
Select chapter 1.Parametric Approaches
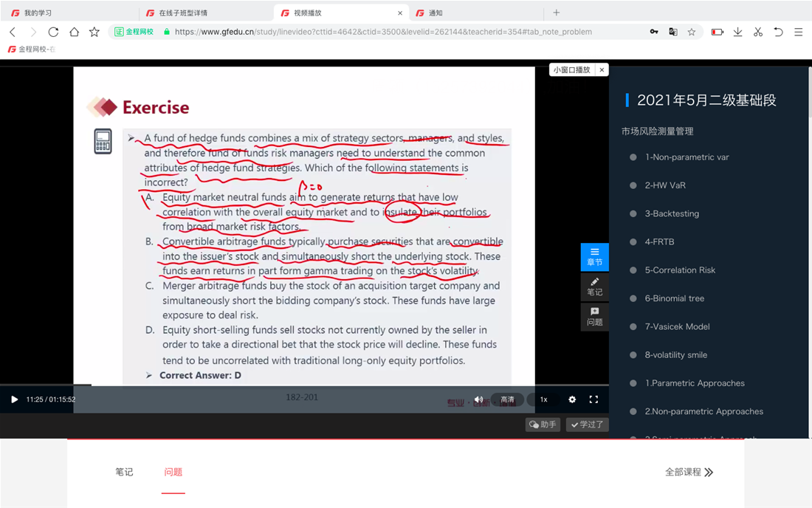(695, 383)
